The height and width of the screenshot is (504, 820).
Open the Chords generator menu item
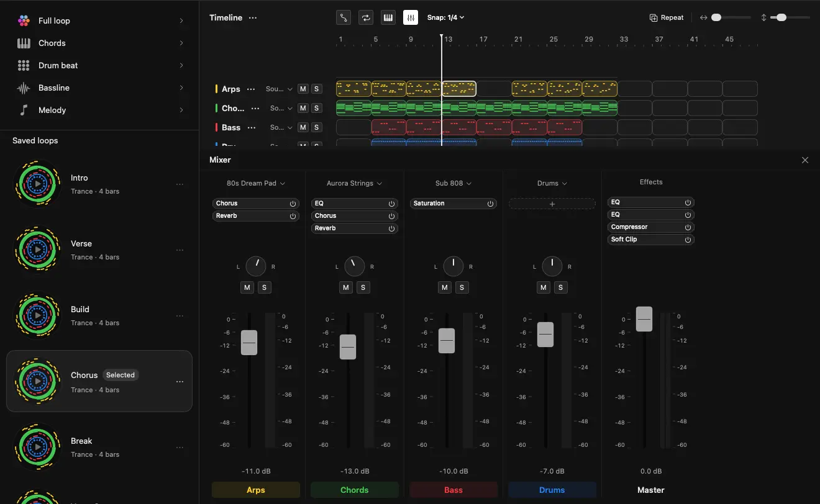[99, 43]
